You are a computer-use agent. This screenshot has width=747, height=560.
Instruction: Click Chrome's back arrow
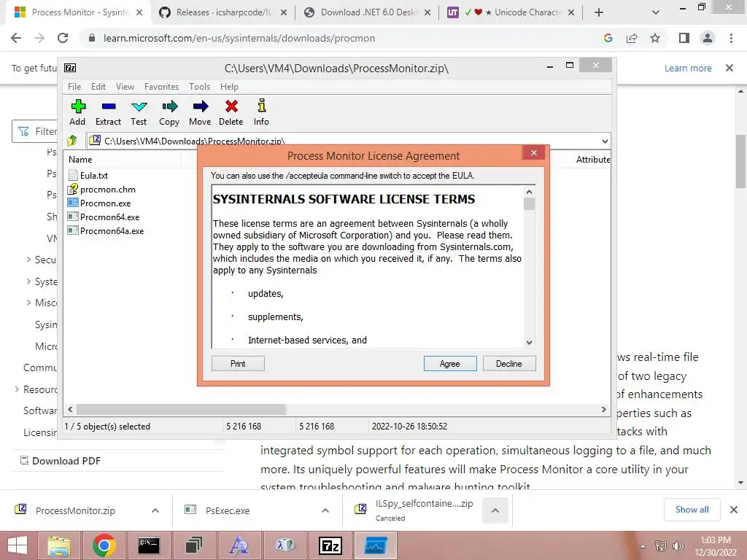tap(16, 38)
